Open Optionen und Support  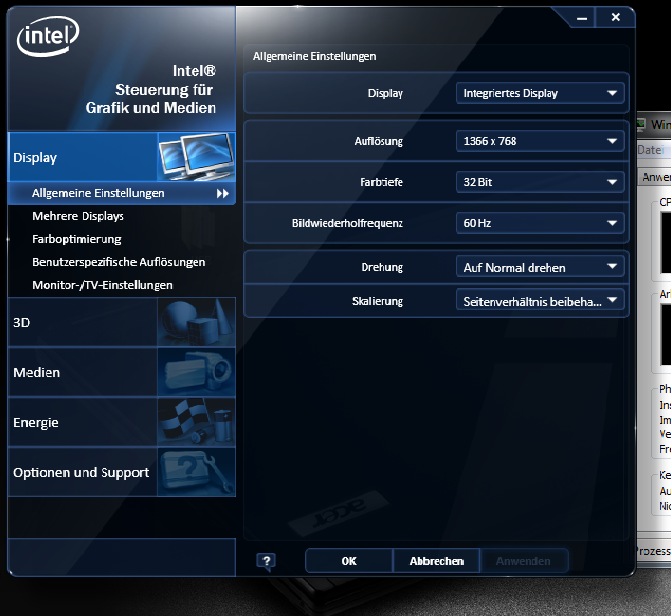122,472
